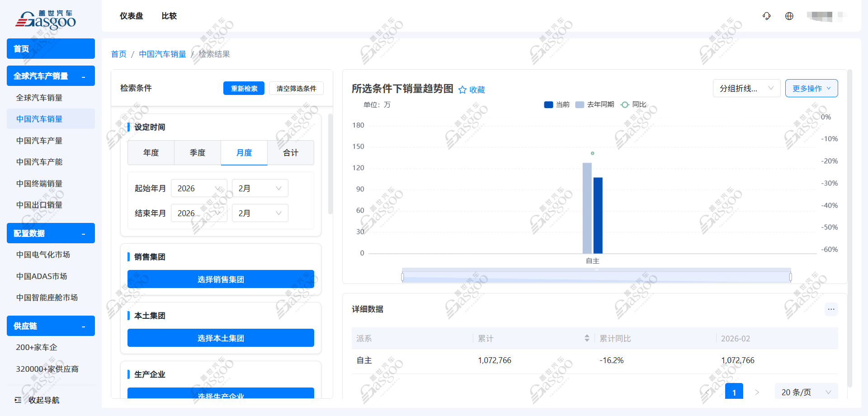Image resolution: width=868 pixels, height=416 pixels.
Task: Select 中国汽车产量 in the sidebar
Action: tap(39, 141)
